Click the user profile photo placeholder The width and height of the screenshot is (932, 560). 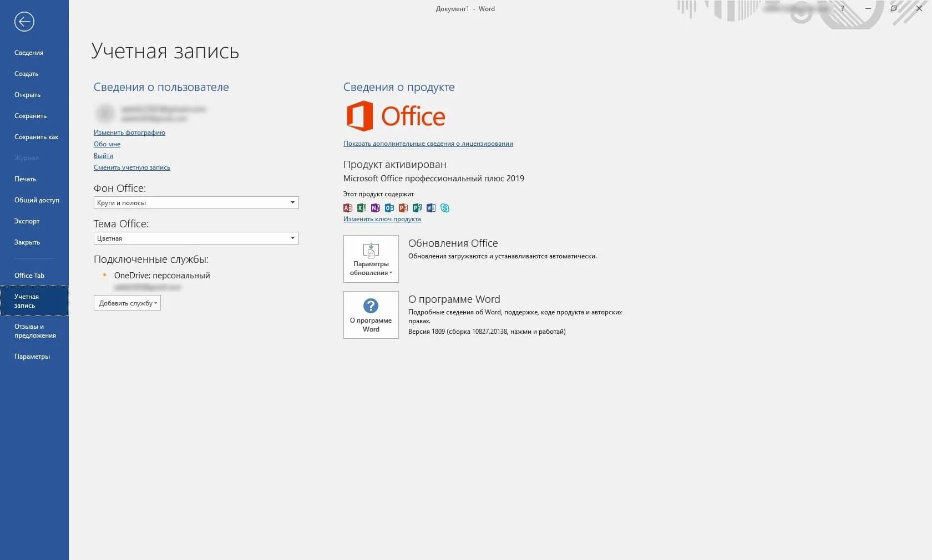coord(105,114)
